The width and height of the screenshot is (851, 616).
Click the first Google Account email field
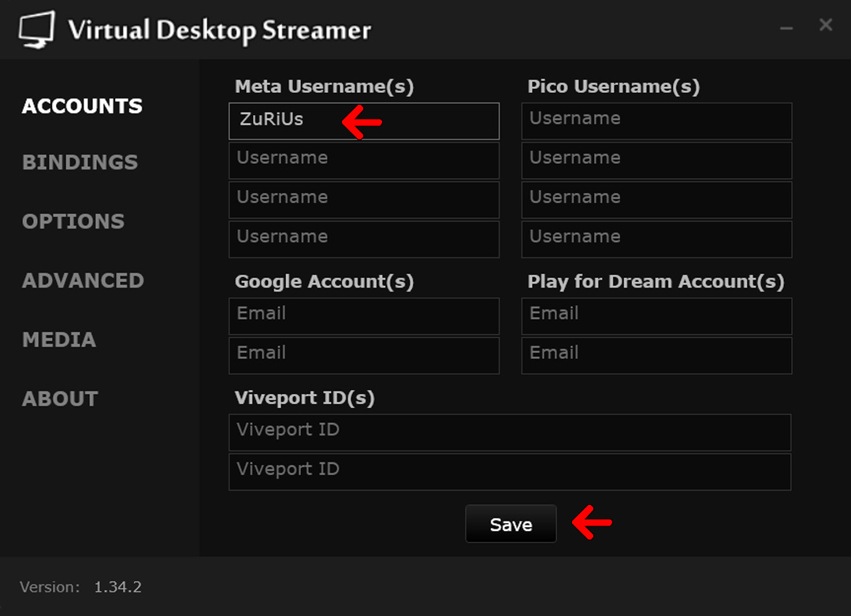(x=363, y=316)
